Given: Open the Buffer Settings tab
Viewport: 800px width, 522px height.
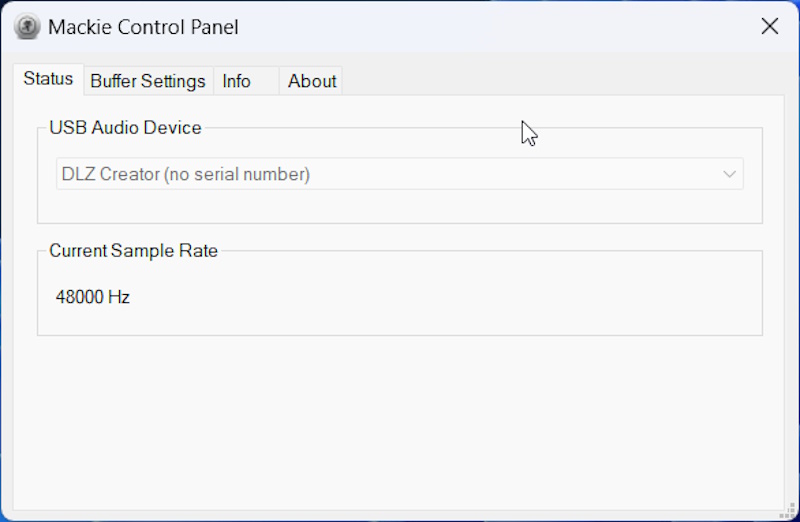Looking at the screenshot, I should [148, 81].
